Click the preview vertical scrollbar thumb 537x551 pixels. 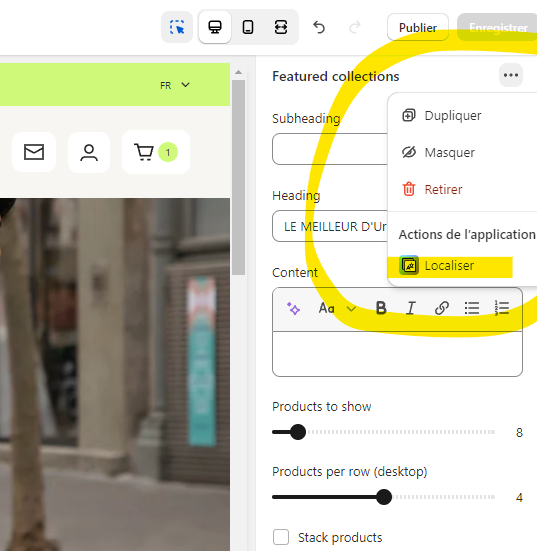239,177
